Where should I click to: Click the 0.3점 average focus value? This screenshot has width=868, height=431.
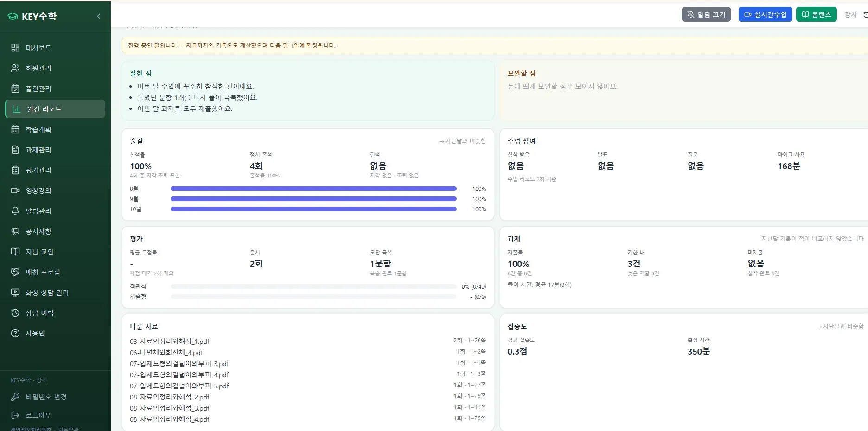click(517, 351)
